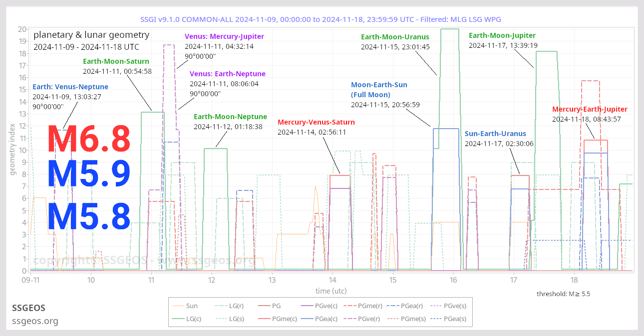The height and width of the screenshot is (336, 644).
Task: Click the SSGEOS branding text
Action: tap(28, 308)
